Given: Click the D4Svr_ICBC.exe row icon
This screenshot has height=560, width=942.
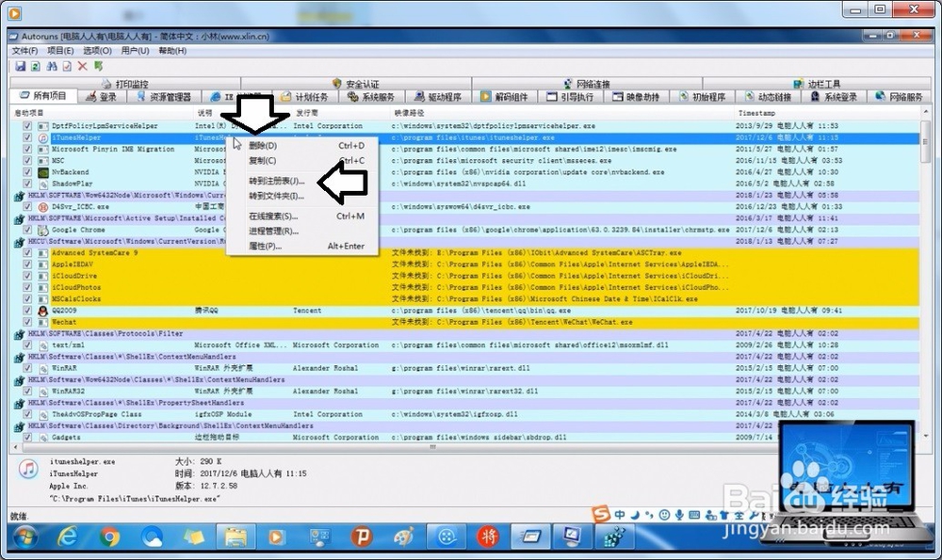Looking at the screenshot, I should (x=43, y=207).
